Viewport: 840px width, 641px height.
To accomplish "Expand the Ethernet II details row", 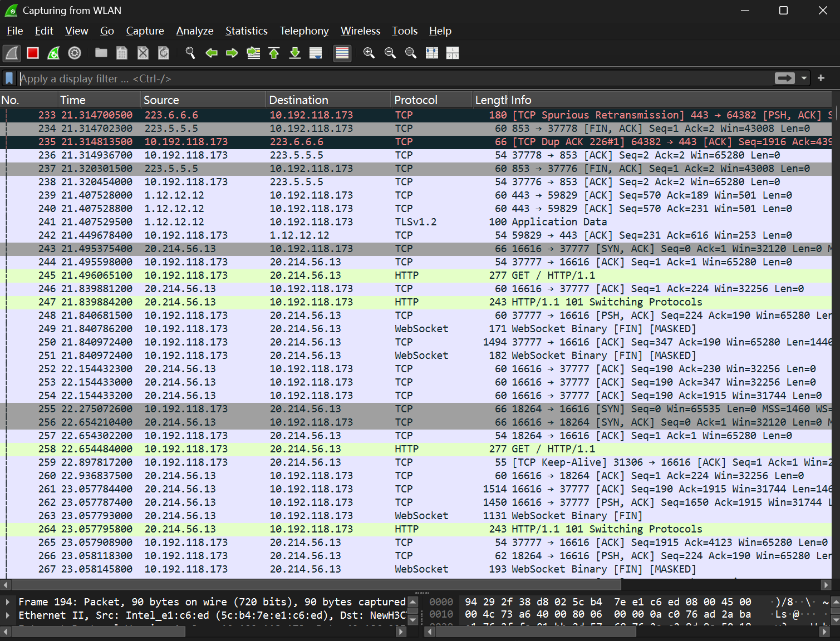I will (7, 615).
